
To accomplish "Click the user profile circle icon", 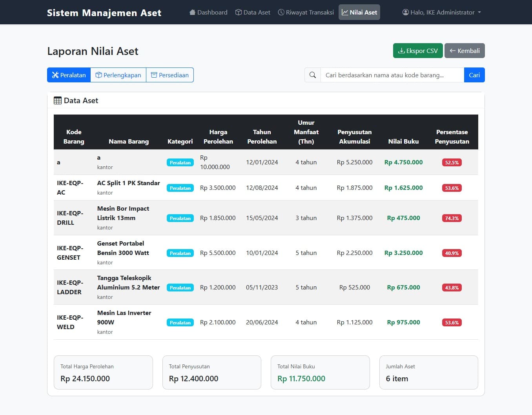I will 406,12.
